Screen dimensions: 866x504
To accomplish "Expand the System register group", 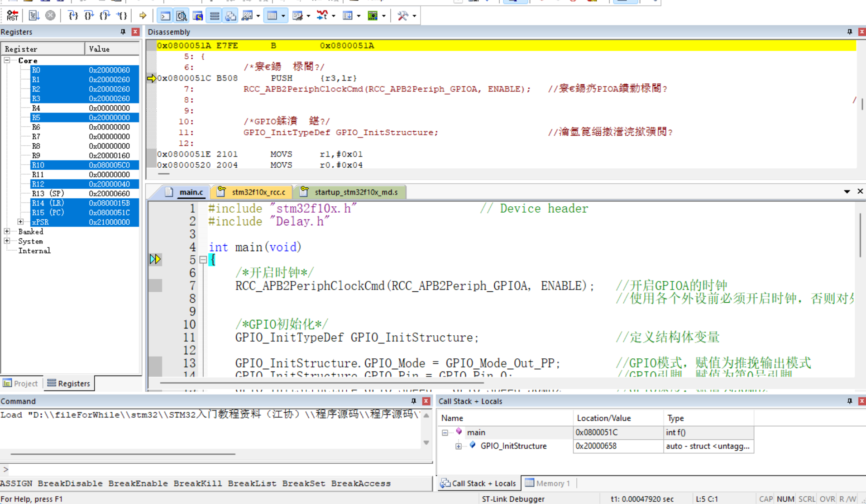I will pos(7,241).
